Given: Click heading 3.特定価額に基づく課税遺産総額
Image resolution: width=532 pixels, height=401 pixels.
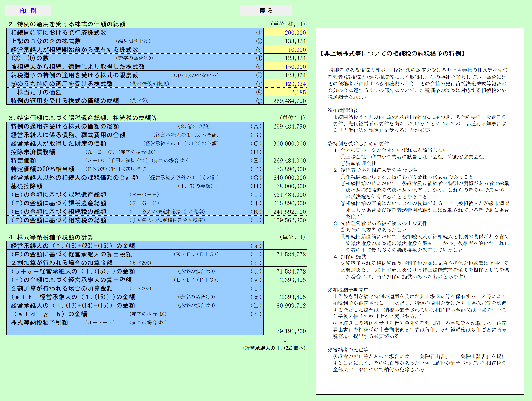Looking at the screenshot, I should tap(83, 118).
